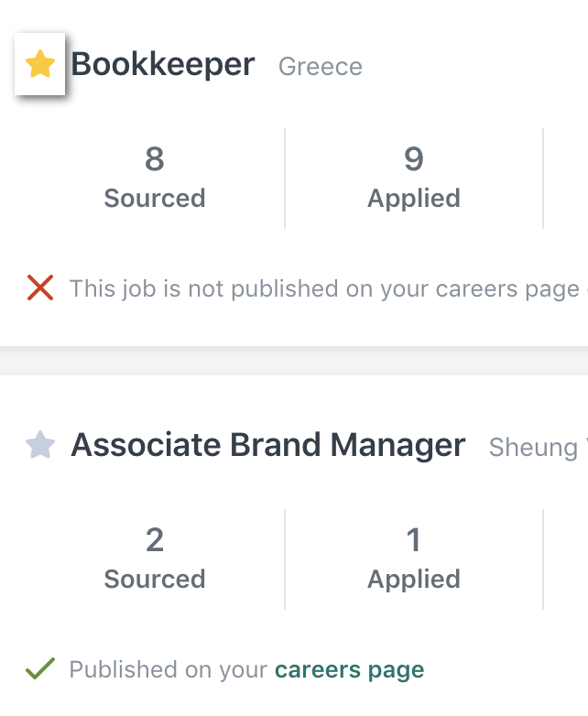
Task: Open the Associate Brand Manager job title
Action: [x=268, y=445]
